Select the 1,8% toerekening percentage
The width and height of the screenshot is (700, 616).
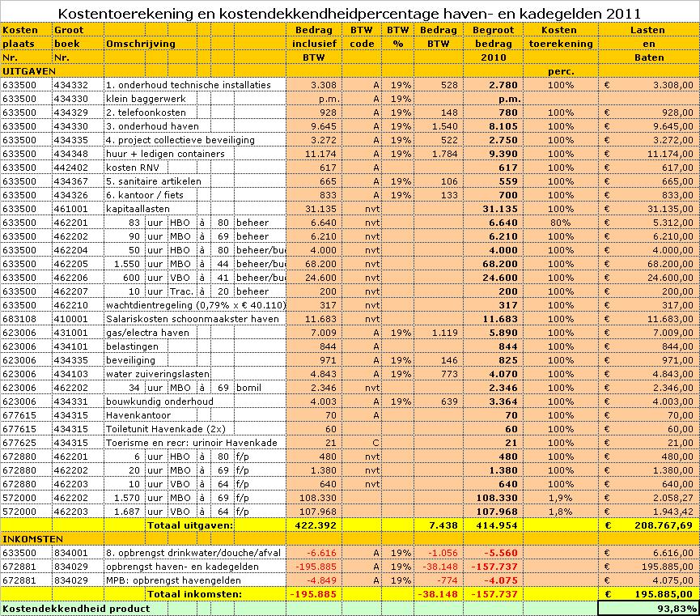(561, 512)
